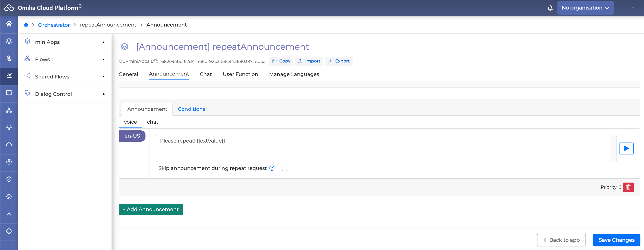Click Save Changes

[x=616, y=240]
